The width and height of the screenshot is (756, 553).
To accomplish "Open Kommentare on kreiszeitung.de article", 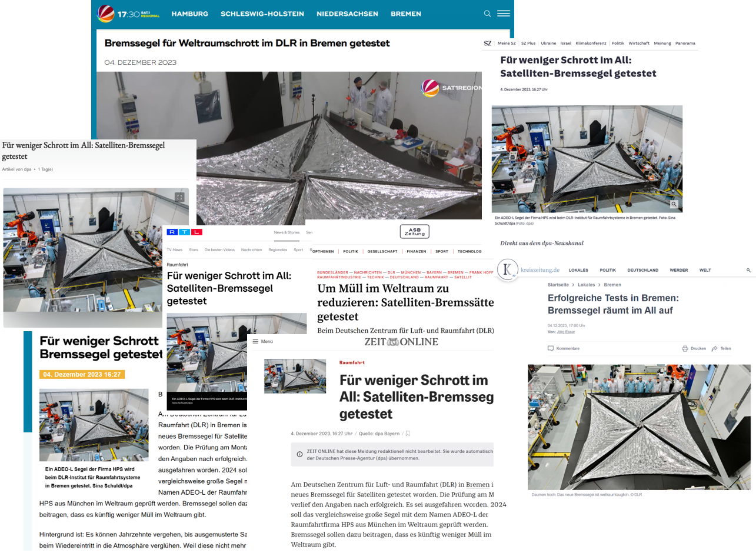I will tap(564, 348).
